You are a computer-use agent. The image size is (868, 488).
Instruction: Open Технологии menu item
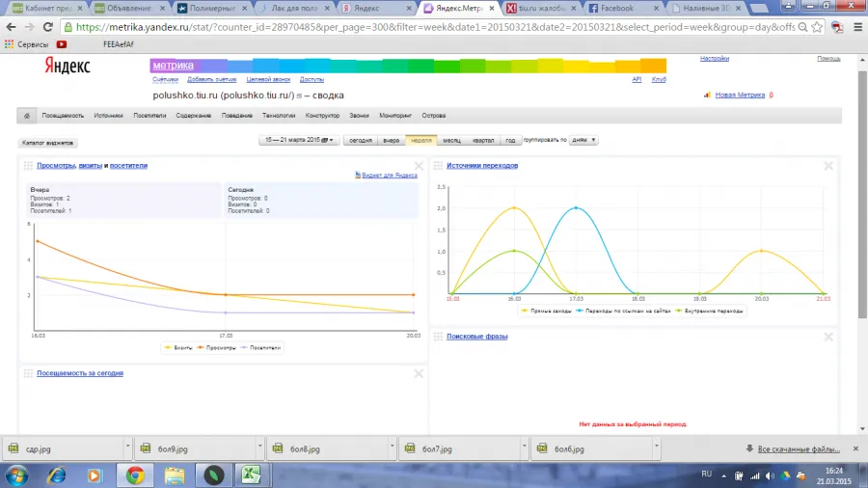pos(279,116)
